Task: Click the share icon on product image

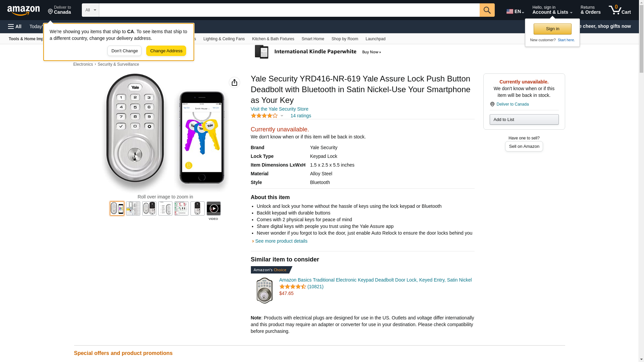Action: pos(234,82)
